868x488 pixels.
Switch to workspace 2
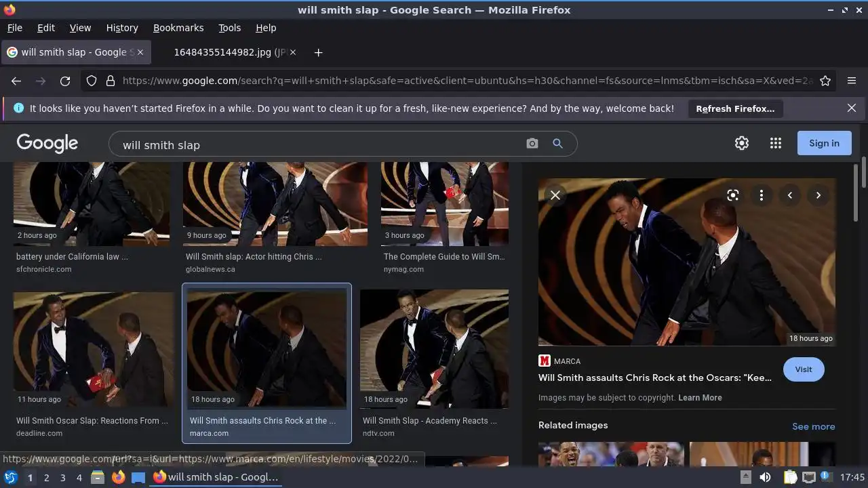46,477
